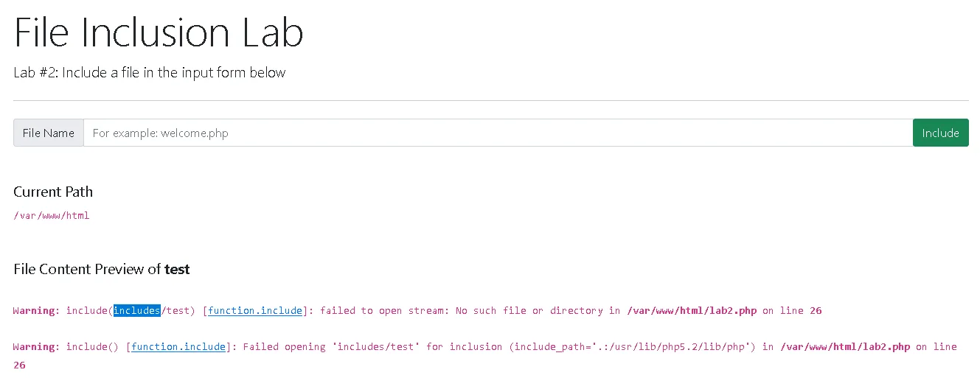Open function.include link in second warning
This screenshot has height=378, width=980.
click(x=178, y=347)
